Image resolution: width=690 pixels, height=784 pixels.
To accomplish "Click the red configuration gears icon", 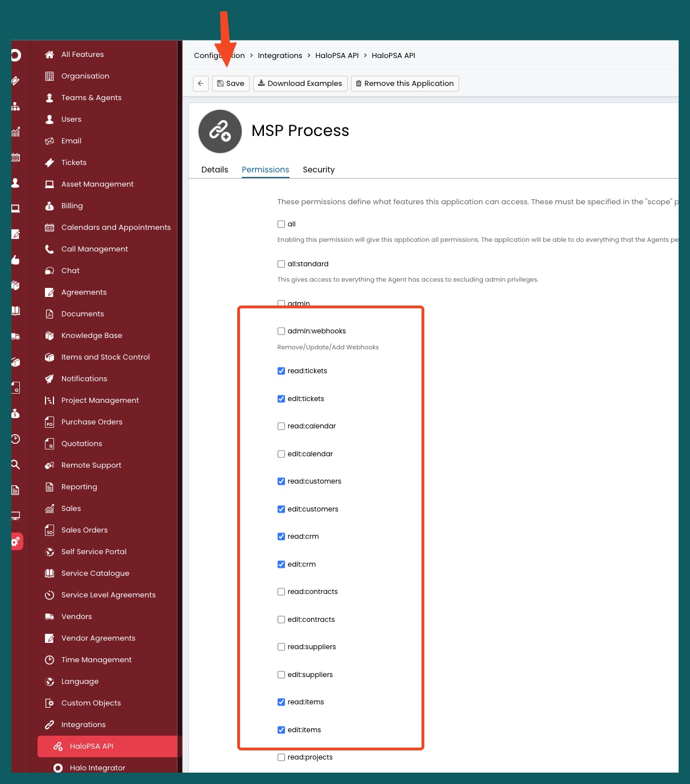I will click(x=16, y=542).
